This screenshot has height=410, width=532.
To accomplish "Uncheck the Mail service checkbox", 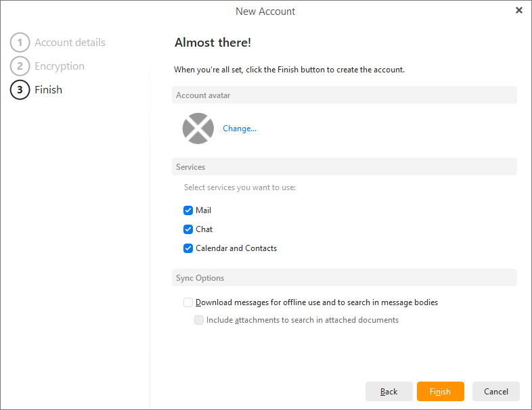I will [188, 210].
